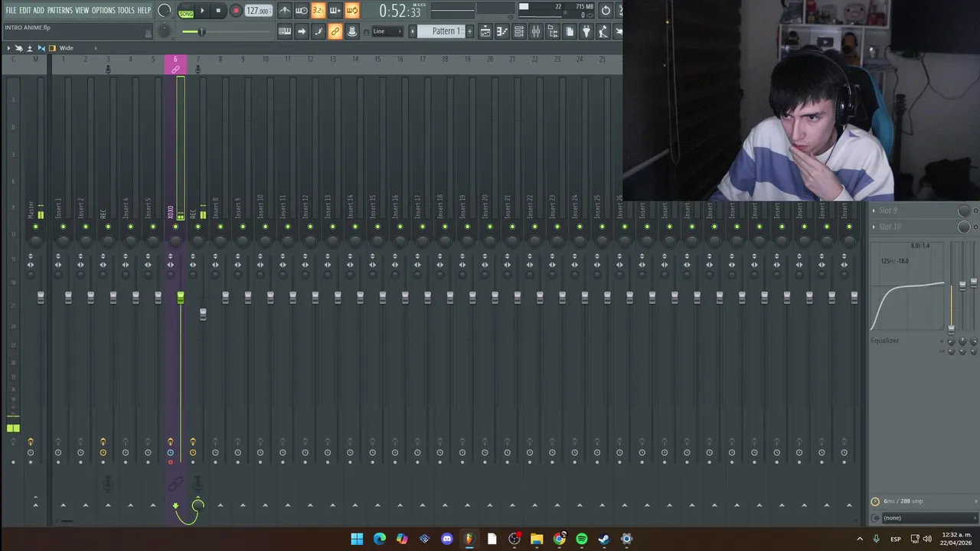The height and width of the screenshot is (551, 980).
Task: Open the Mixer window icon
Action: coord(535,31)
